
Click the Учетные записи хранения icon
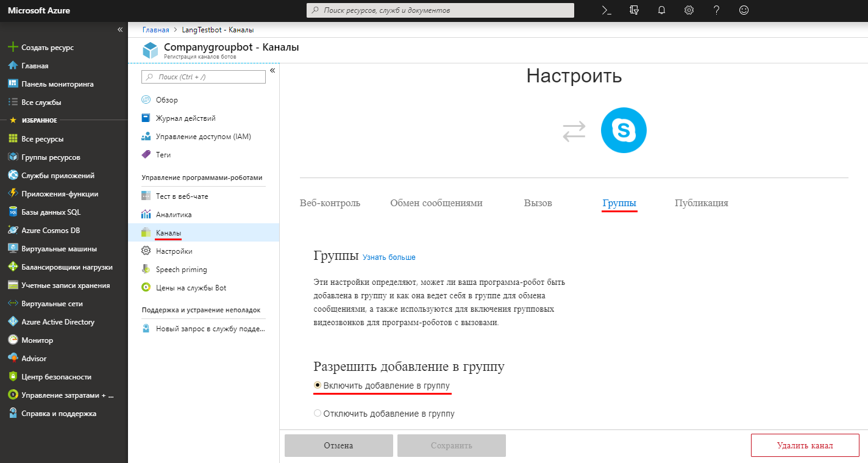pyautogui.click(x=12, y=285)
